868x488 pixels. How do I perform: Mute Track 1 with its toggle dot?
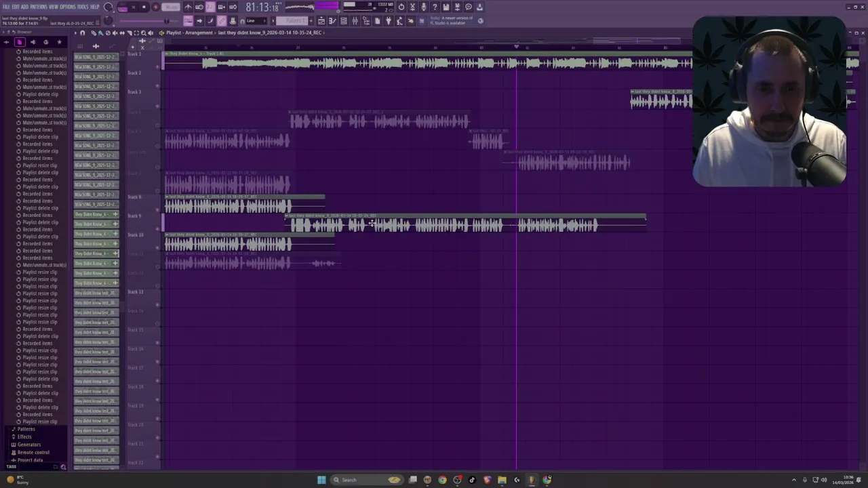pos(157,66)
